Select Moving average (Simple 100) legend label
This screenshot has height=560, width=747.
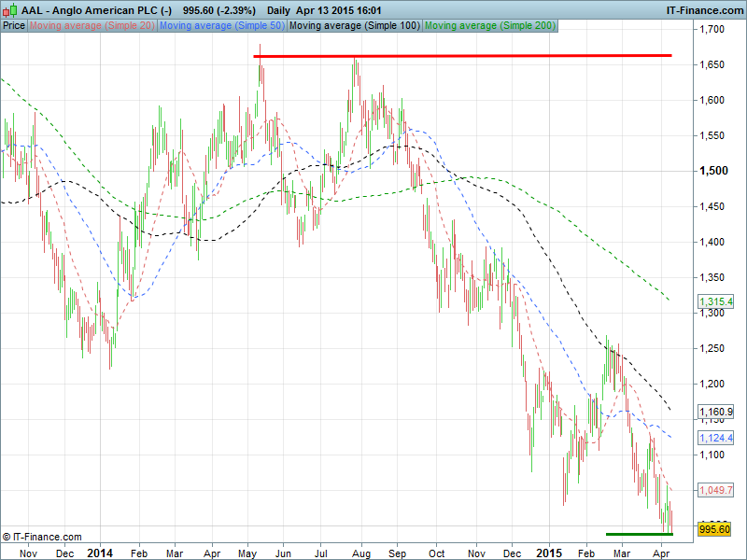point(354,26)
